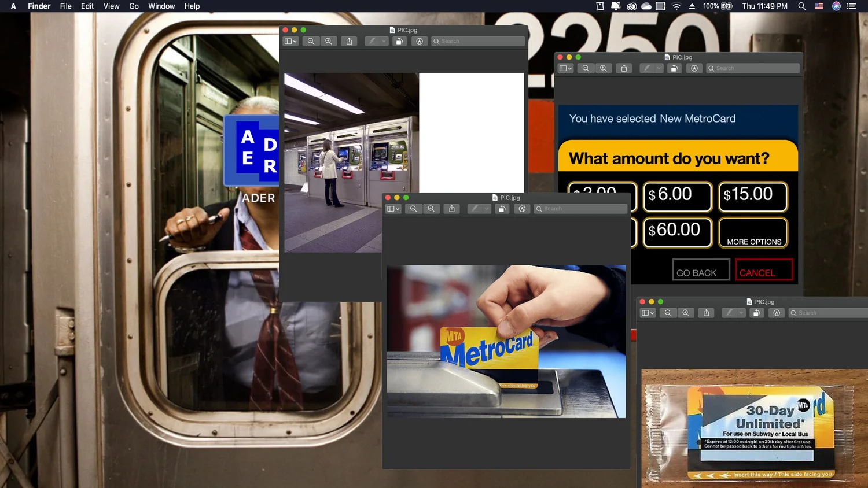This screenshot has height=488, width=868.
Task: Open the Help menu
Action: point(192,6)
